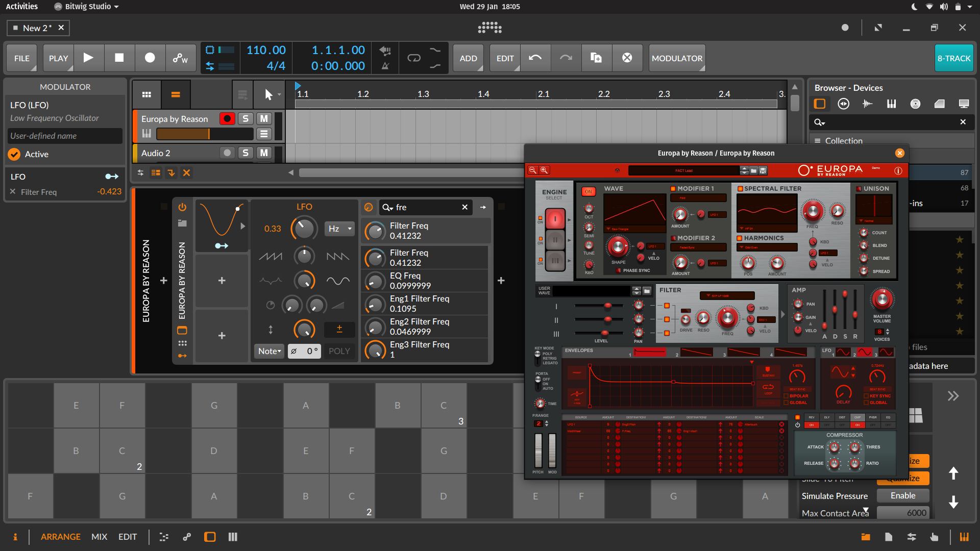Click the duplicate icon in toolbar

tap(596, 58)
